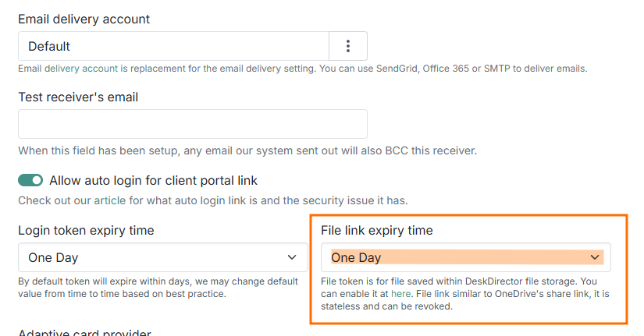This screenshot has height=336, width=644.
Task: Click the 'Email delivery account' heading label
Action: pos(84,18)
